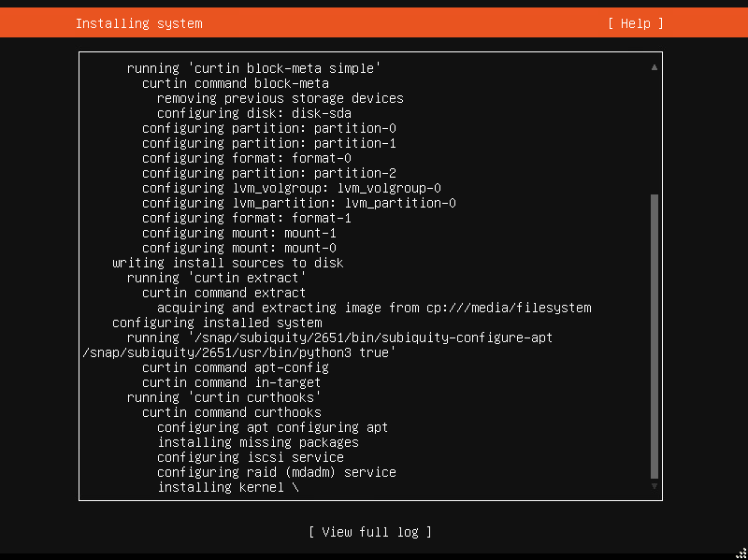The height and width of the screenshot is (560, 748).
Task: Click the 'curtin command apt-config' line
Action: (x=236, y=367)
